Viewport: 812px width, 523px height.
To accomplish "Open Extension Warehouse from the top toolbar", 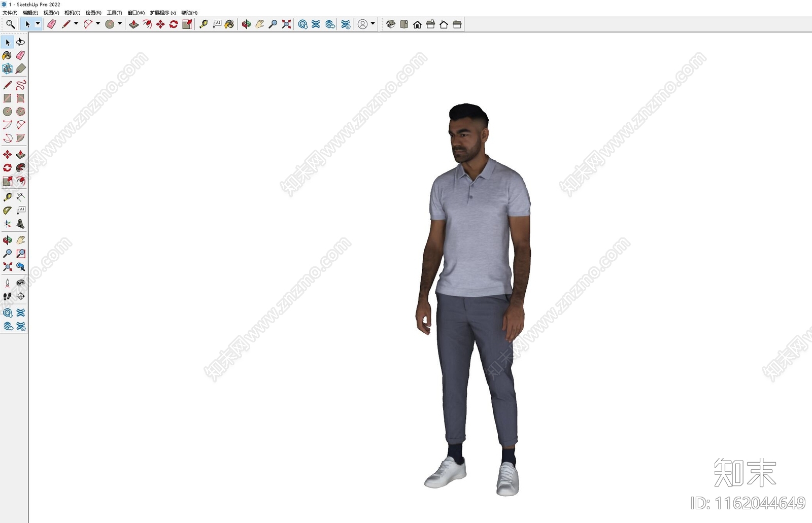I will 316,24.
